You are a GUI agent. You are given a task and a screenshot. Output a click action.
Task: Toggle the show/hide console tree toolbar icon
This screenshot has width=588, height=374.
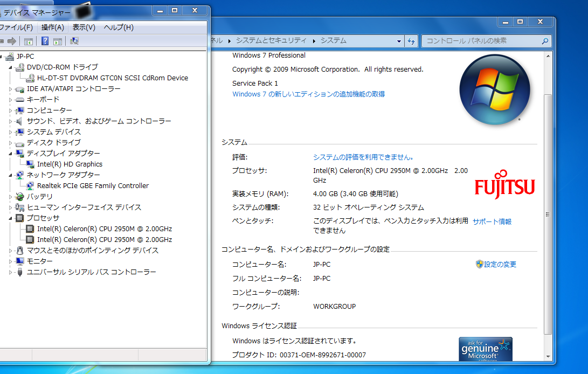(29, 41)
